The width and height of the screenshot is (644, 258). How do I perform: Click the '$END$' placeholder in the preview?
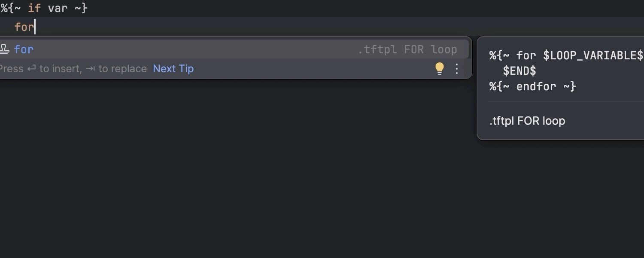[x=519, y=71]
